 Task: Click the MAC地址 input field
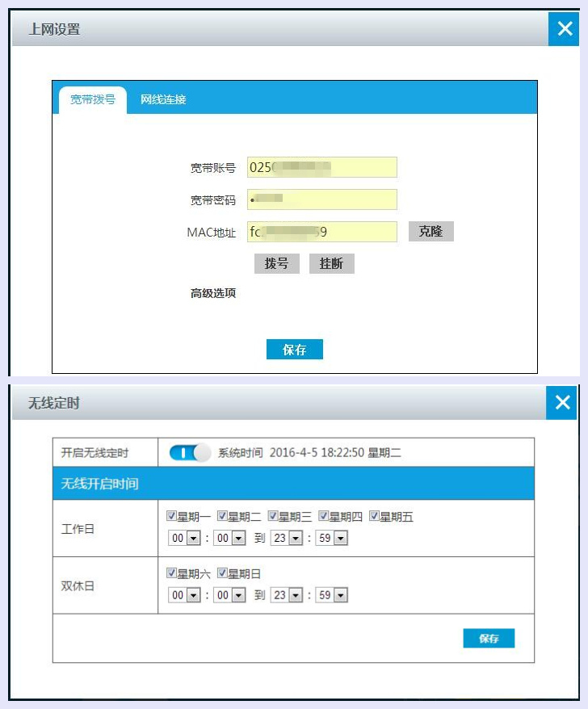point(322,232)
